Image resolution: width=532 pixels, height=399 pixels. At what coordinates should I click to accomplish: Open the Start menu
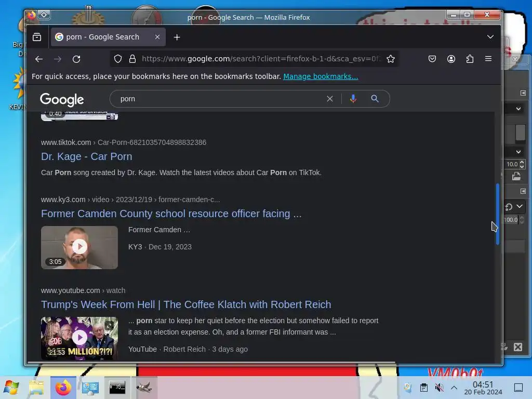pyautogui.click(x=11, y=388)
